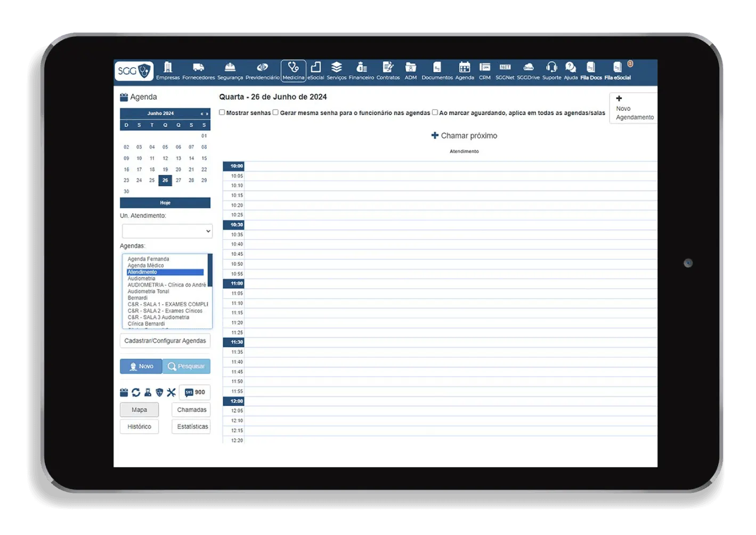The height and width of the screenshot is (535, 756).
Task: Click the tools wrench icon in sidebar
Action: (x=171, y=393)
